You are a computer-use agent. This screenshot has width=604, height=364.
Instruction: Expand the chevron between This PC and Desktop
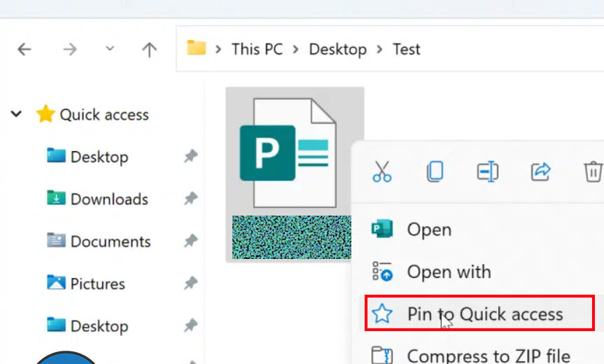295,49
